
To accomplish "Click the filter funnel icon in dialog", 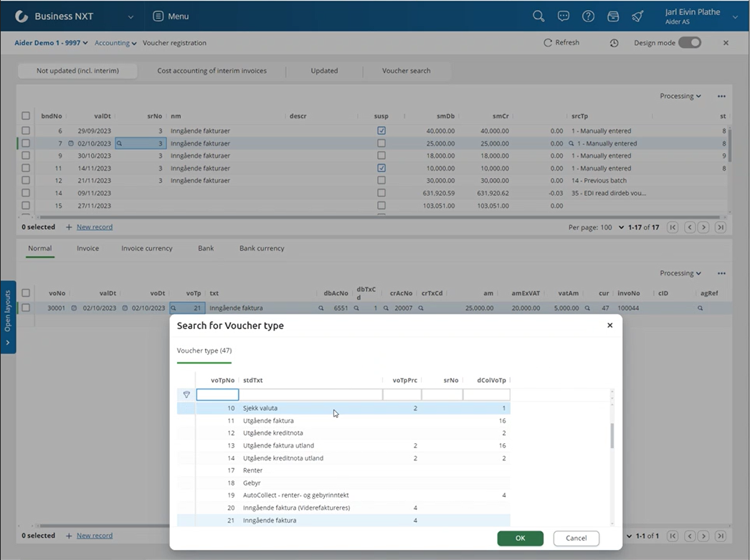I will (186, 394).
